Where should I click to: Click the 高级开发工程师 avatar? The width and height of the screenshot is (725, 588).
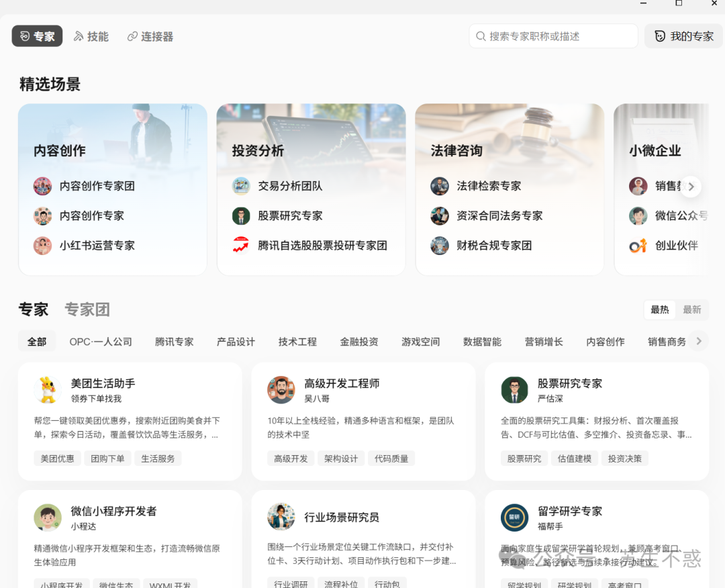point(281,390)
